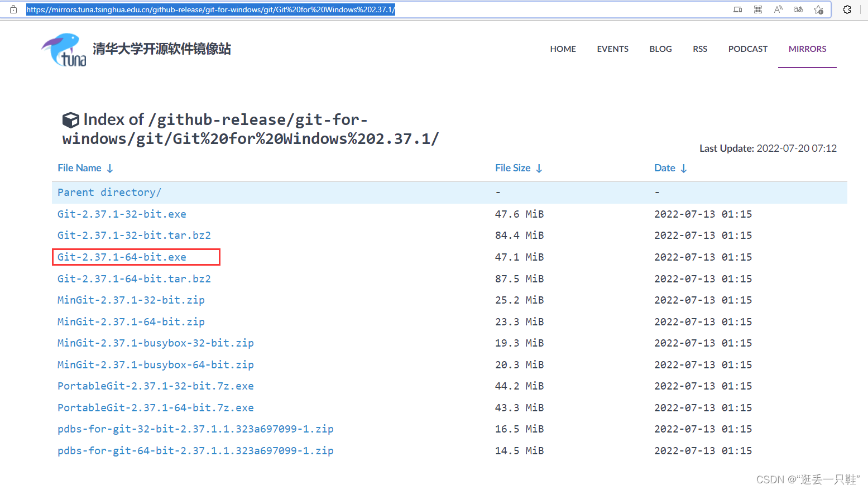Download PortableGit-2.37.1-64-bit.7z.exe
The image size is (868, 490).
(156, 408)
